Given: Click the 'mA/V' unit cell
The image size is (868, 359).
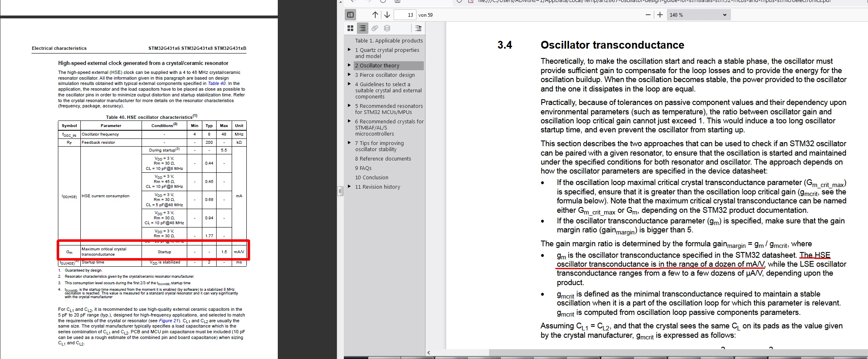Looking at the screenshot, I should click(x=239, y=252).
